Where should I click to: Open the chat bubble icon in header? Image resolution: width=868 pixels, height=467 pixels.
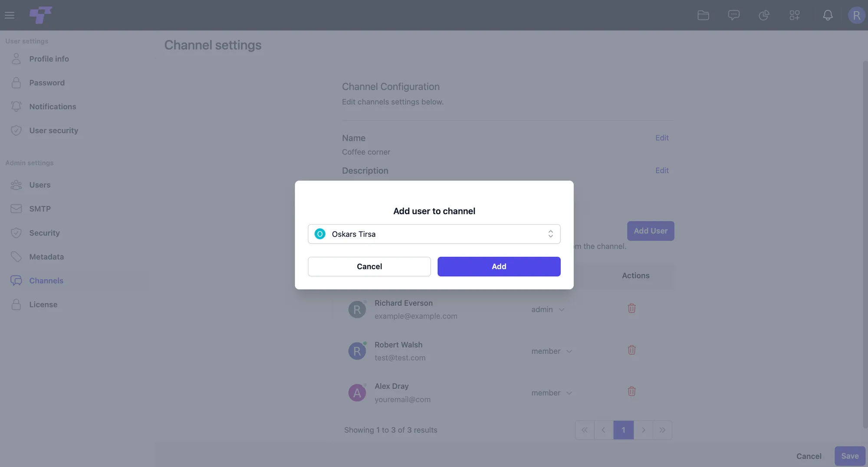(x=733, y=15)
